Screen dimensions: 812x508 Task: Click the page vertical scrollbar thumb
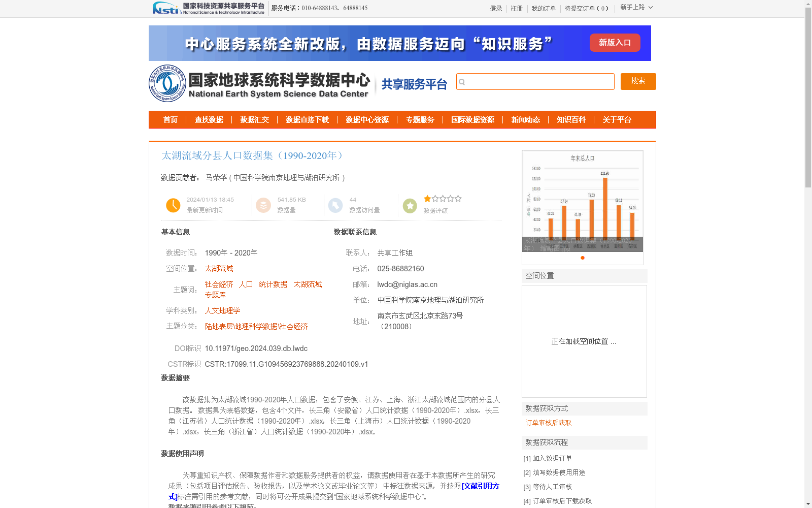point(808,98)
